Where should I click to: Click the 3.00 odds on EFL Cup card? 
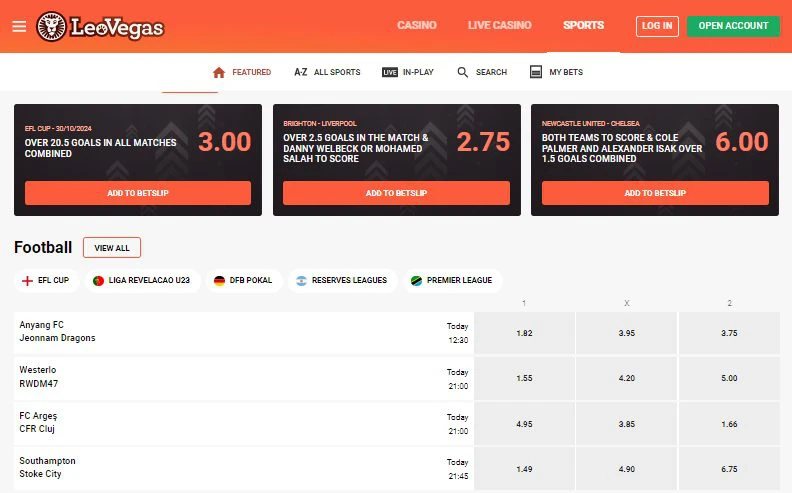pos(225,142)
